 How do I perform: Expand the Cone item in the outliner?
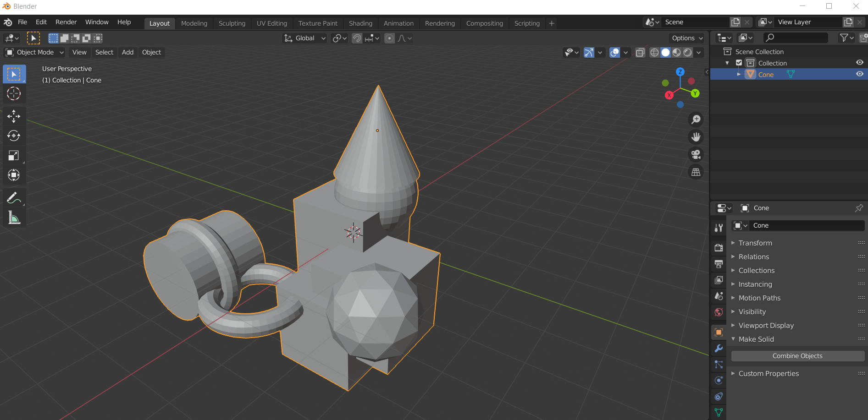[x=739, y=74]
